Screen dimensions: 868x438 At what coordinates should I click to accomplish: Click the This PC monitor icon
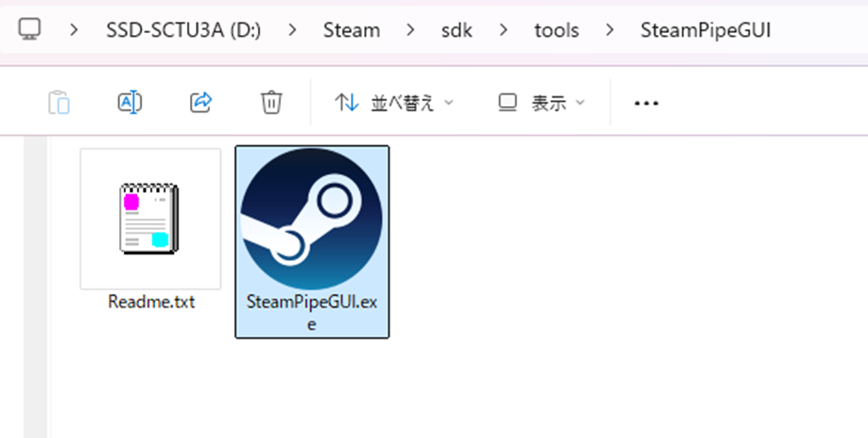(x=29, y=29)
